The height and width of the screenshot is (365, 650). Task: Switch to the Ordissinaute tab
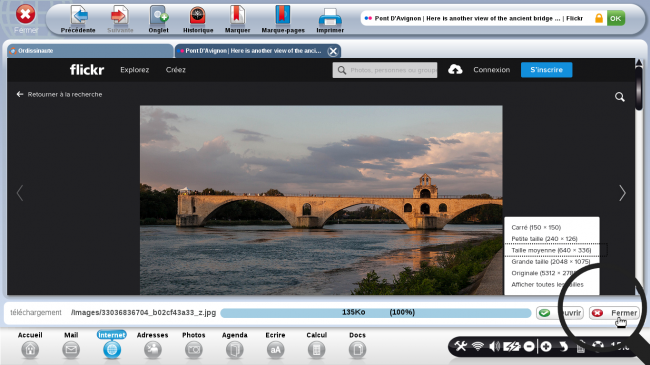(x=90, y=51)
